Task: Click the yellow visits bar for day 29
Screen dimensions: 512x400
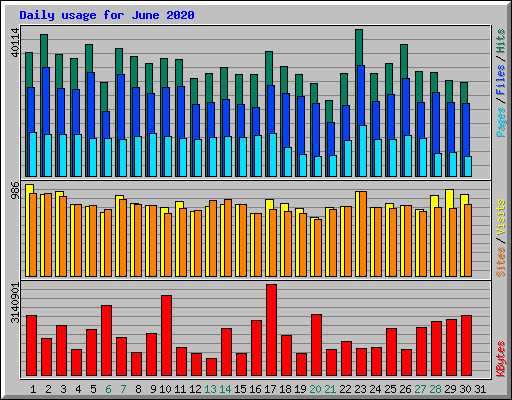Action: [x=449, y=199]
